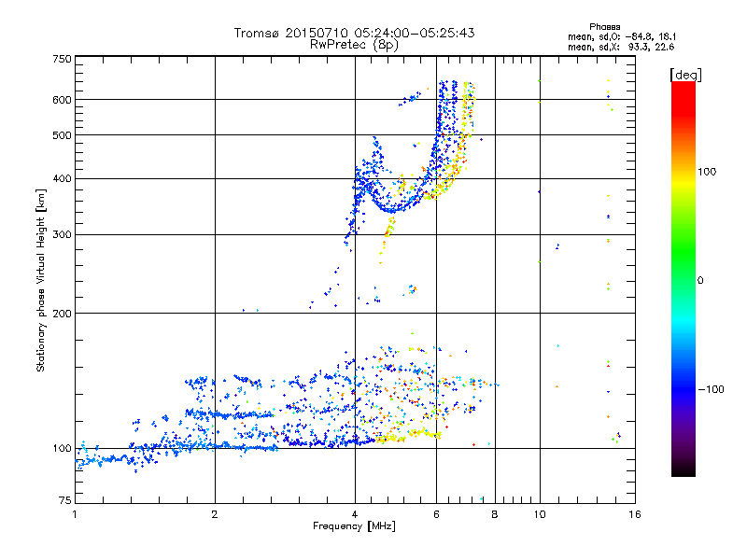Click the y-axis tick label '400'
Viewport: 747px width, 560px height.
pos(62,179)
